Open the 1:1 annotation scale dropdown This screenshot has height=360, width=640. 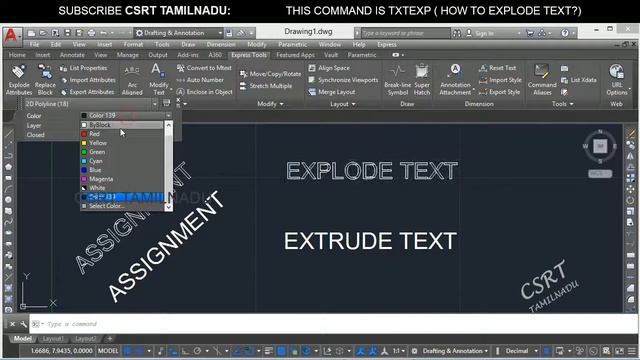pyautogui.click(x=398, y=351)
